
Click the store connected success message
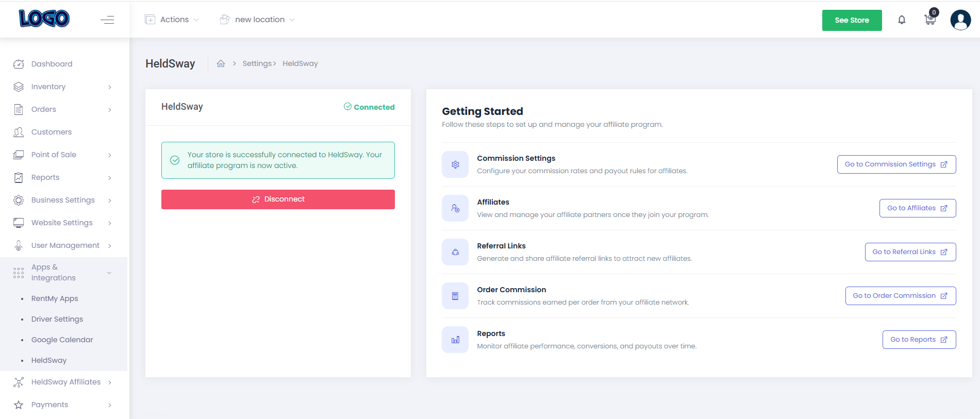(278, 160)
